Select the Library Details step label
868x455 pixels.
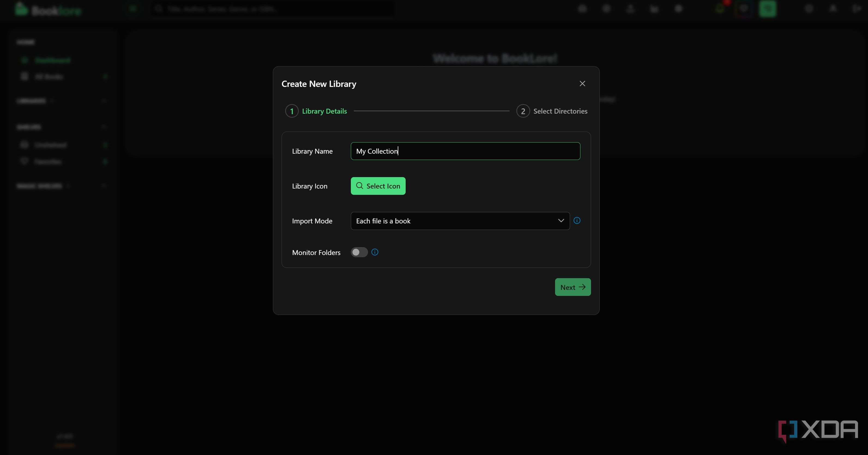[x=324, y=111]
